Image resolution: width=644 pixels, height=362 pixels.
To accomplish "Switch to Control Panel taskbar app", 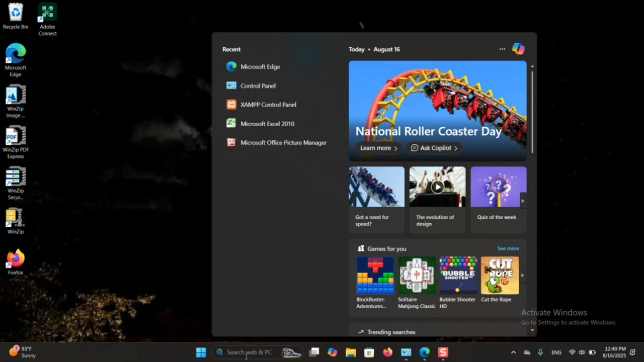I will click(406, 352).
